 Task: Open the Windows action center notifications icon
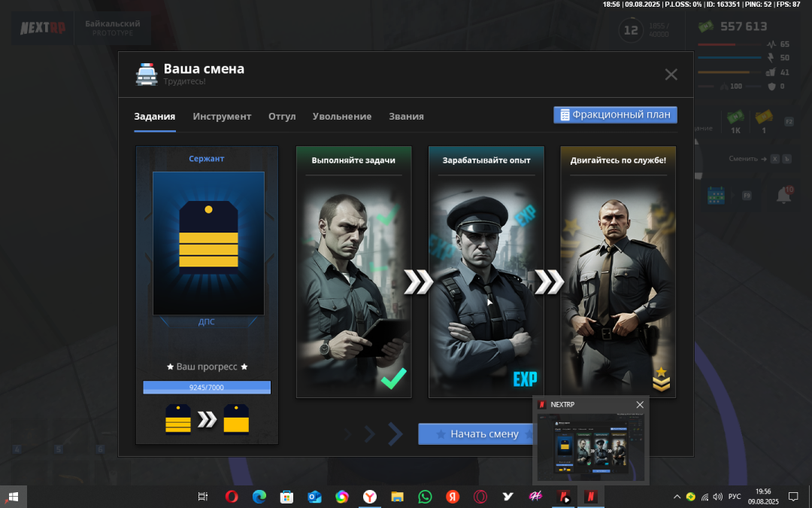(793, 497)
